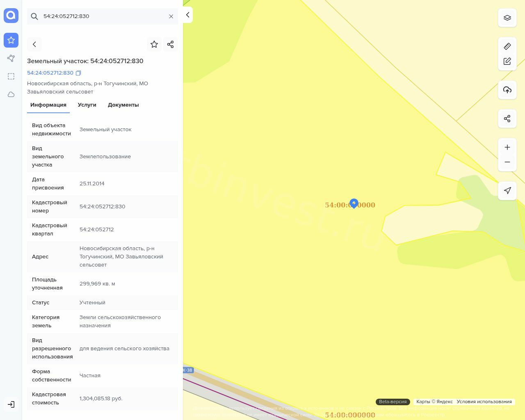Choose the dashed rectangle selection tool
525x420 pixels.
[11, 76]
